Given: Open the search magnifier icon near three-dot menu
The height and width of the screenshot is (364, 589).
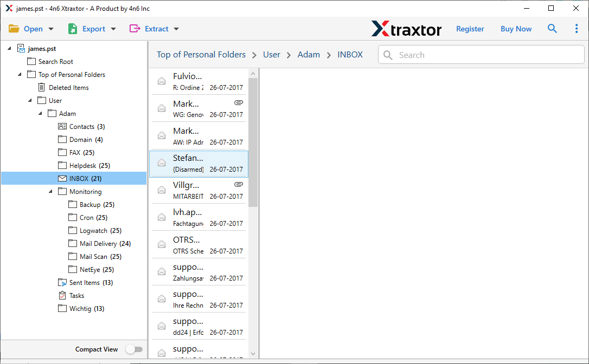Looking at the screenshot, I should tap(552, 28).
